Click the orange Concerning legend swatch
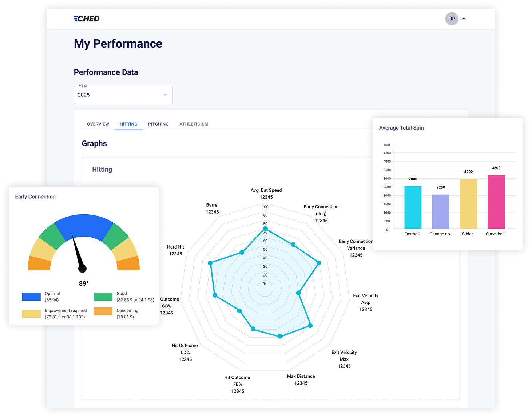This screenshot has width=532, height=417. [x=103, y=312]
